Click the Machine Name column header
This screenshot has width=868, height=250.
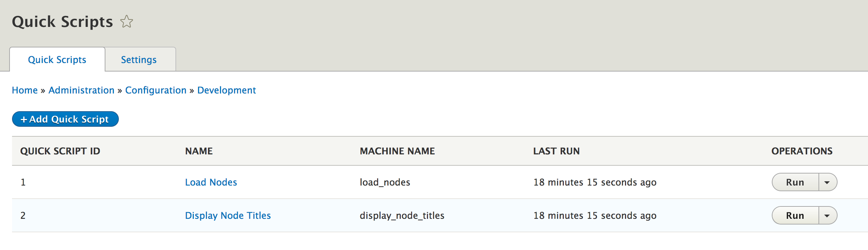[397, 151]
